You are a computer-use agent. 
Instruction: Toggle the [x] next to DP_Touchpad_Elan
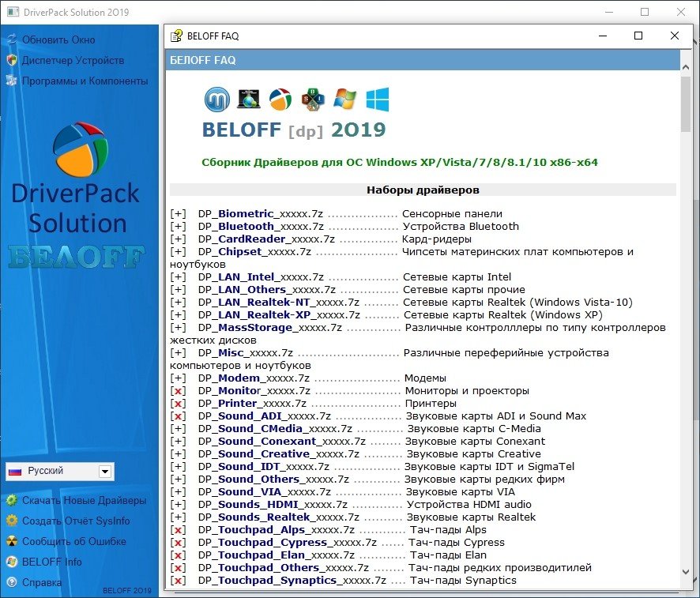pyautogui.click(x=178, y=555)
